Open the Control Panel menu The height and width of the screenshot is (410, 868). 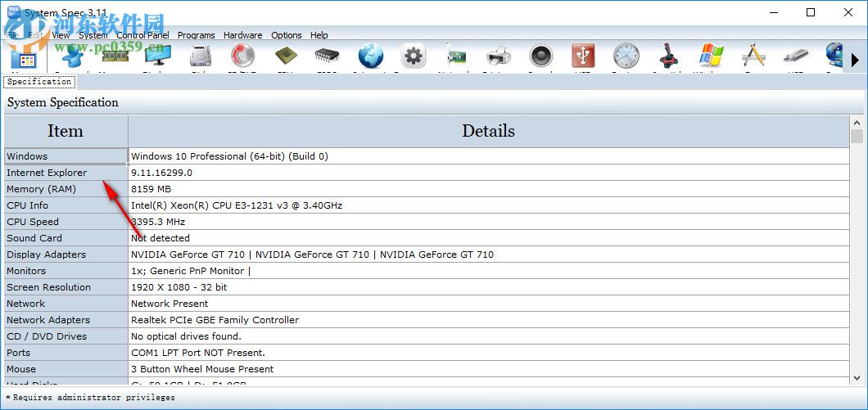coord(142,35)
